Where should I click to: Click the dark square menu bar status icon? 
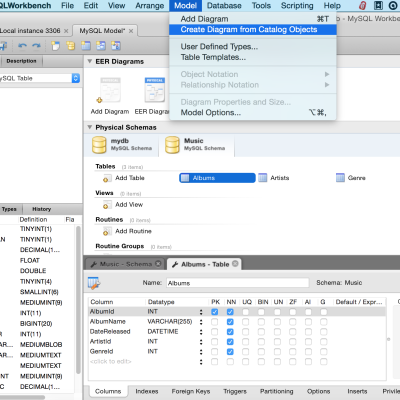(x=378, y=6)
